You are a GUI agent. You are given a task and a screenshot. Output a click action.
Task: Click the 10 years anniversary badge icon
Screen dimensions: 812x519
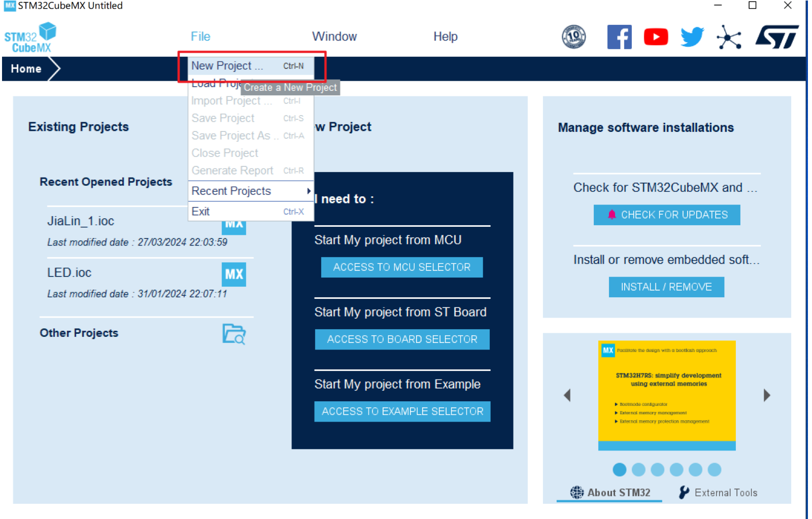[x=573, y=37]
